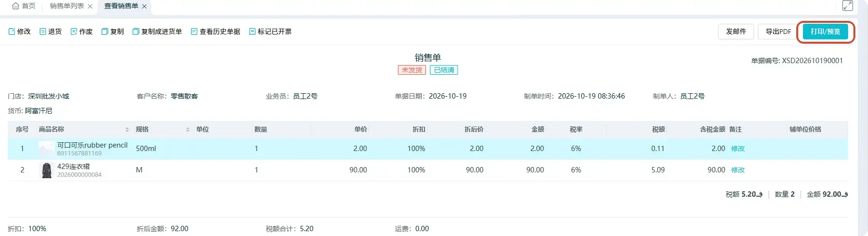This screenshot has height=236, width=868.
Task: Export the order with 导出PDF
Action: point(778,32)
